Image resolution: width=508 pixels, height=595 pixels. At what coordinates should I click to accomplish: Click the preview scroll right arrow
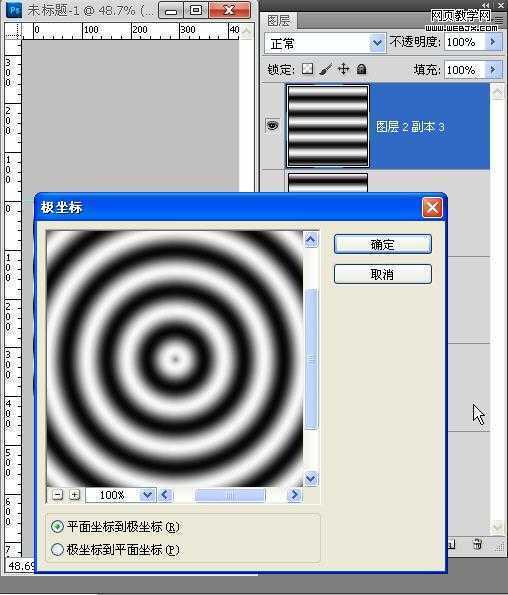point(294,495)
